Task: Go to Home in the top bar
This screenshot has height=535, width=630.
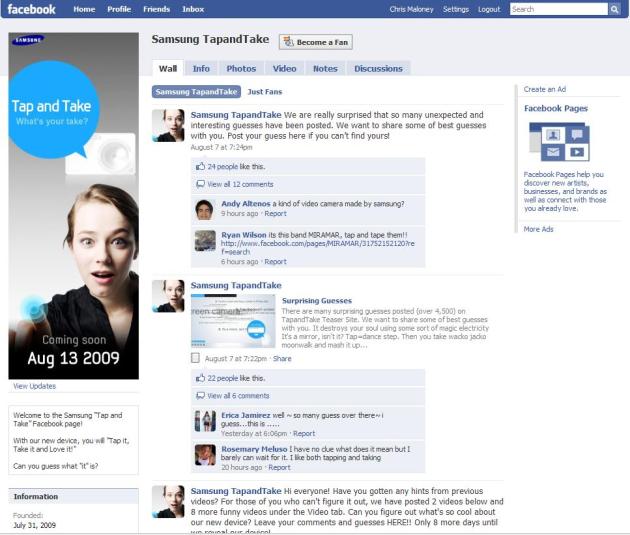Action: tap(84, 9)
